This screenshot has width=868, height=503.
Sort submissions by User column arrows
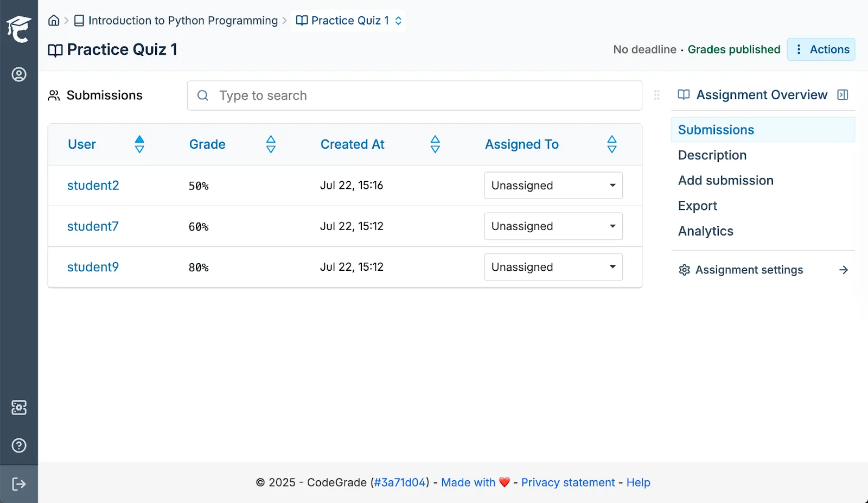pos(139,144)
